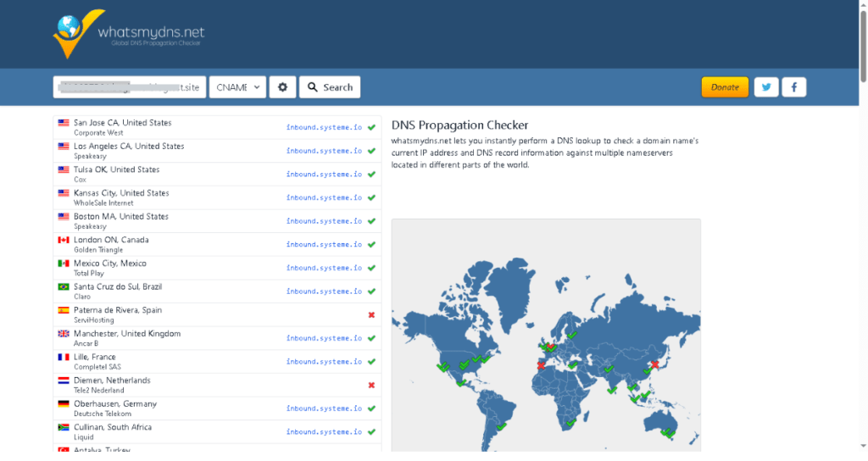Click the WholeSale Internet provider text
This screenshot has height=461, width=868.
click(x=103, y=203)
